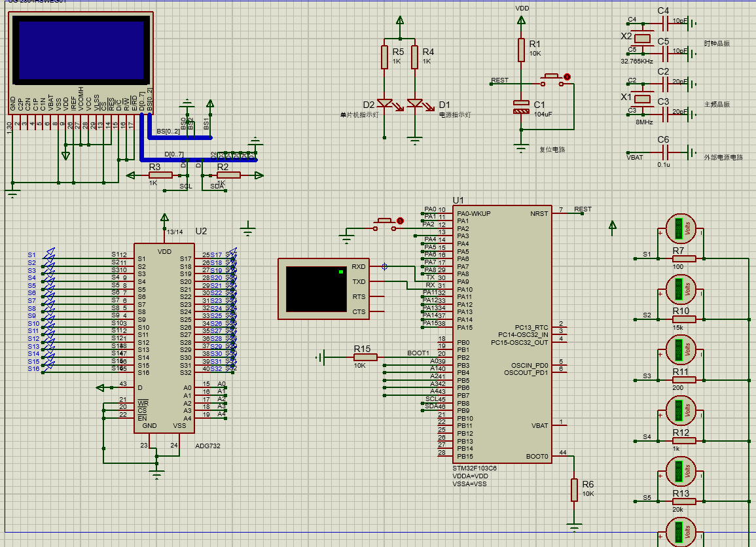Select resistor R6 below BOOT0
Image resolution: width=756 pixels, height=547 pixels.
pos(574,490)
